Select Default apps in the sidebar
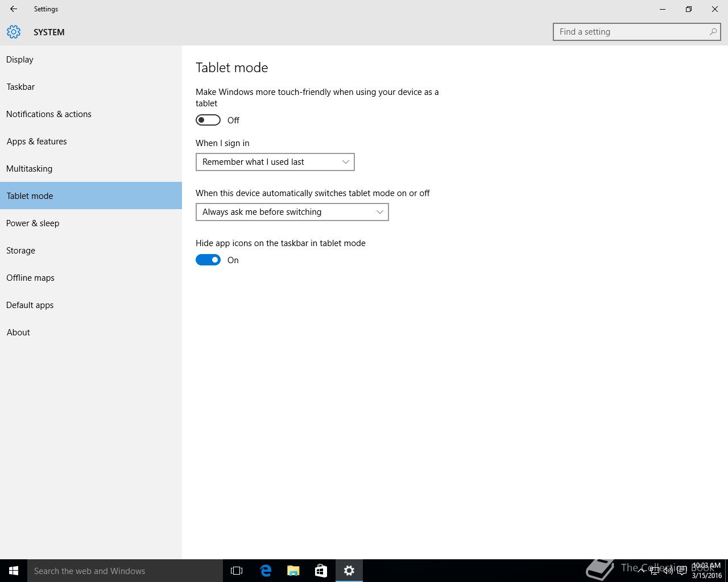 (x=91, y=305)
